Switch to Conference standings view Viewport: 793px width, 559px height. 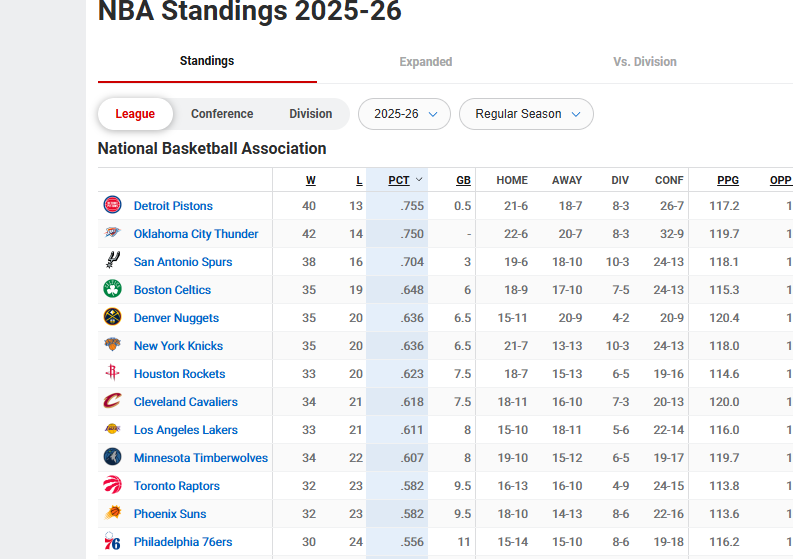click(222, 114)
